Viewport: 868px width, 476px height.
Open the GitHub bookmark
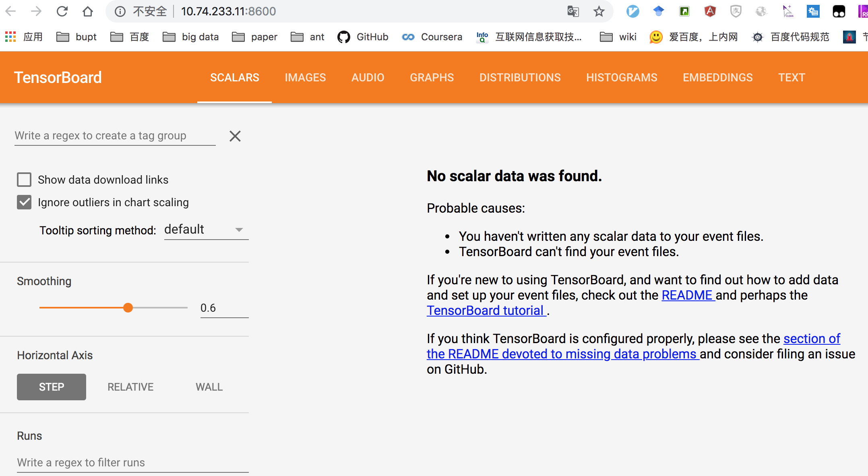(363, 37)
